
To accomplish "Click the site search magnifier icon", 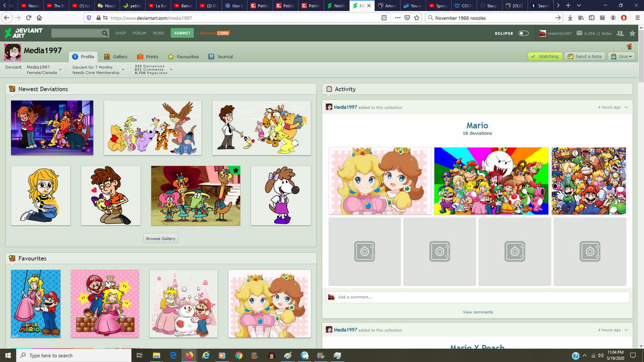I will pyautogui.click(x=105, y=33).
